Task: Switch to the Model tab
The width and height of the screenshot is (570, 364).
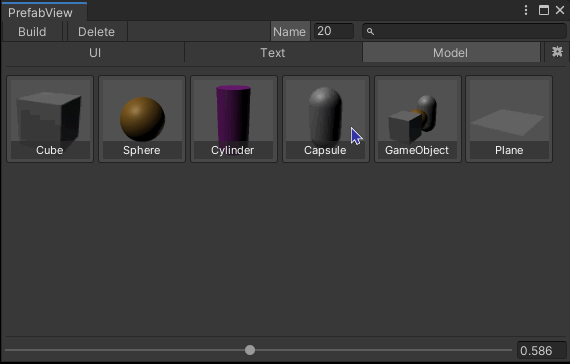Action: (451, 52)
